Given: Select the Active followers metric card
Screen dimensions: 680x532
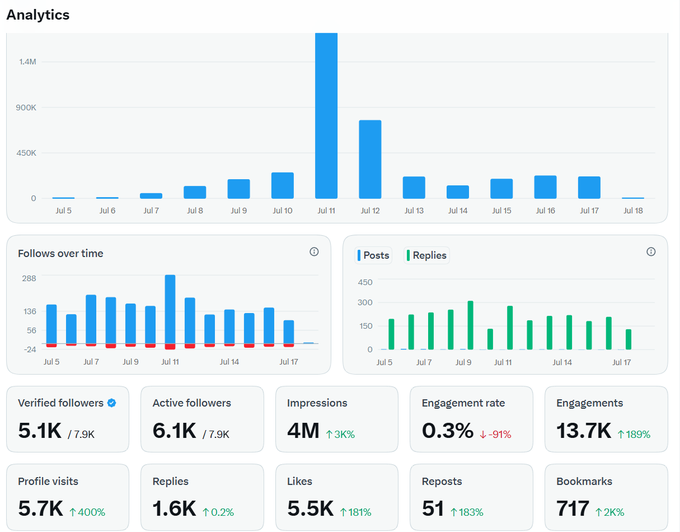Looking at the screenshot, I should [x=202, y=419].
